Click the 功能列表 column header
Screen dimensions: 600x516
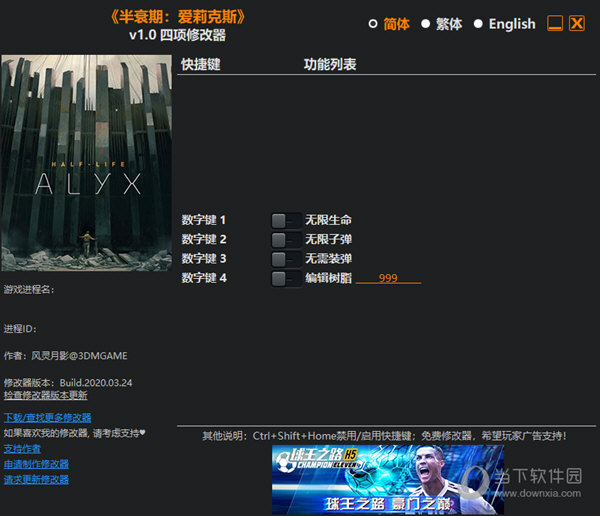330,64
